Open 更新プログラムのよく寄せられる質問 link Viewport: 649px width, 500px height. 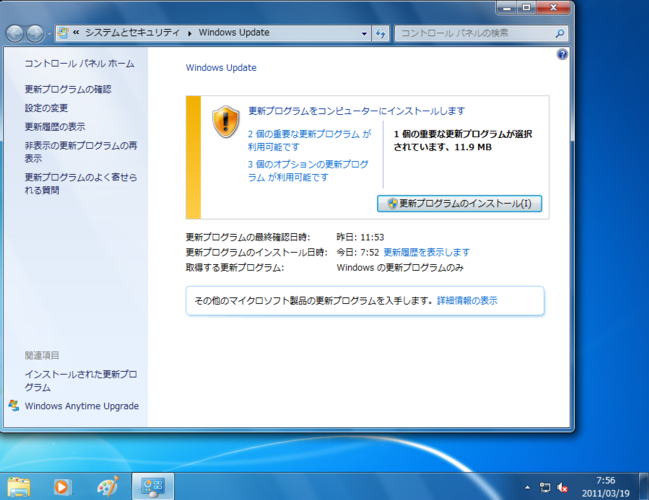81,183
